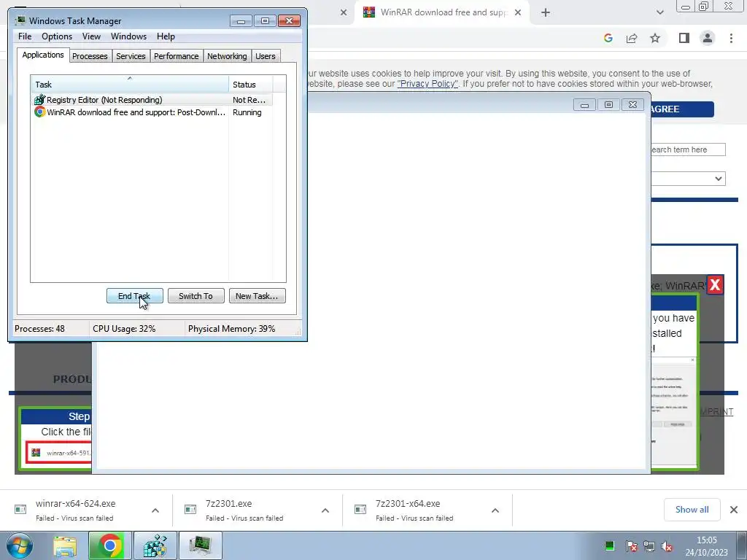Screen dimensions: 747x560
Task: Open the View menu in Task Manager
Action: 91,36
